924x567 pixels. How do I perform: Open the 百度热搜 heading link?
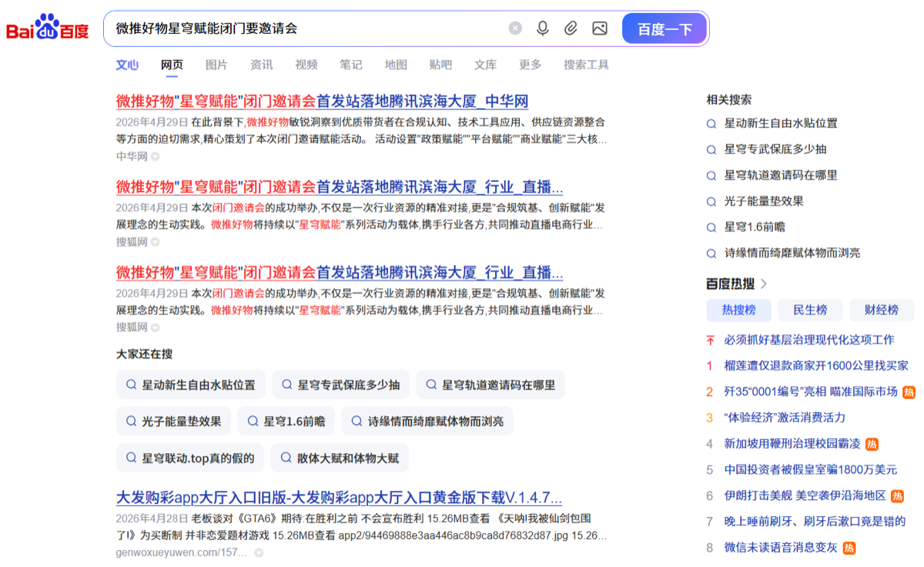(x=730, y=283)
